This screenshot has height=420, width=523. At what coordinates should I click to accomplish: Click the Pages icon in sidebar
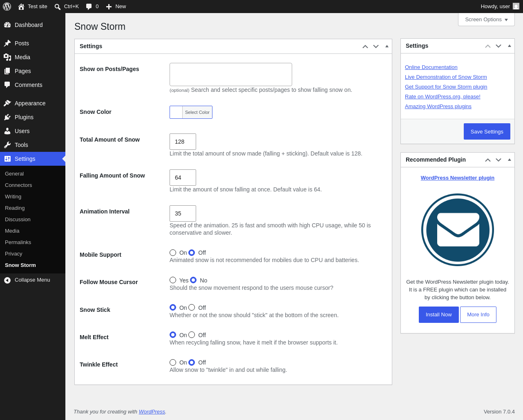(7, 71)
